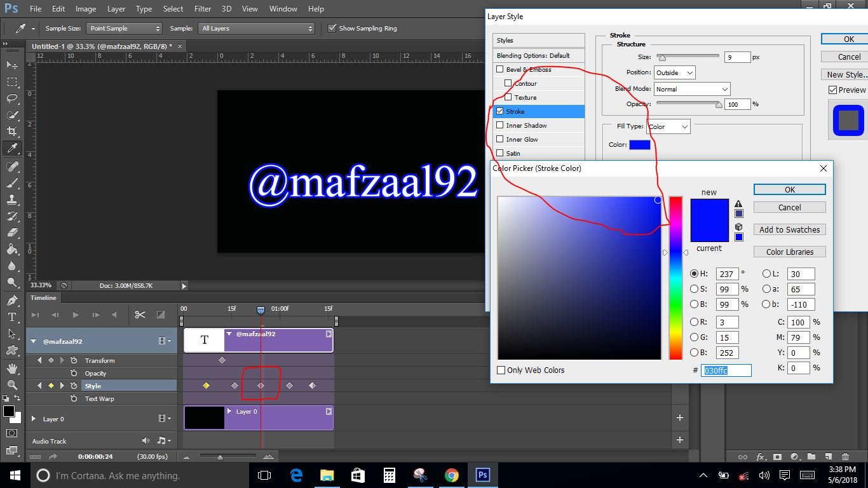Image resolution: width=868 pixels, height=488 pixels.
Task: Select the Path Selection tool
Action: 12,334
